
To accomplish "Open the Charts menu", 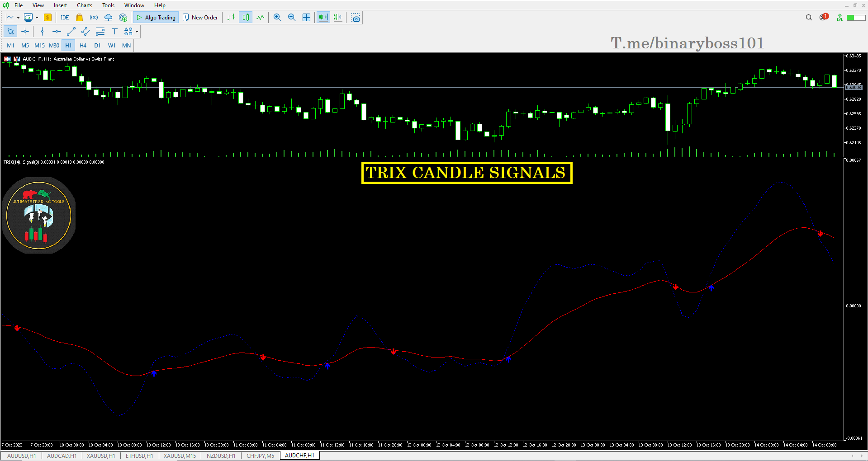I will pos(84,5).
